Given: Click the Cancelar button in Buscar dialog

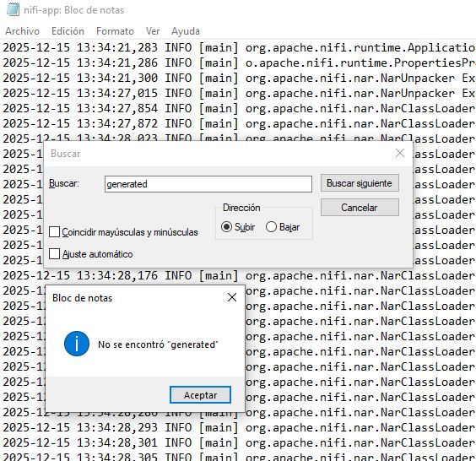Looking at the screenshot, I should coord(360,208).
